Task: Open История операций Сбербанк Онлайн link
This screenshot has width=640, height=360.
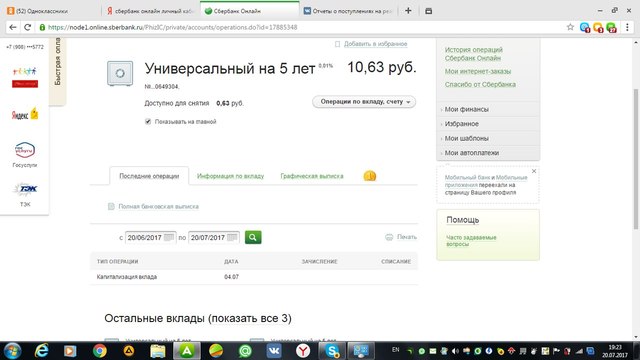Action: tap(473, 54)
